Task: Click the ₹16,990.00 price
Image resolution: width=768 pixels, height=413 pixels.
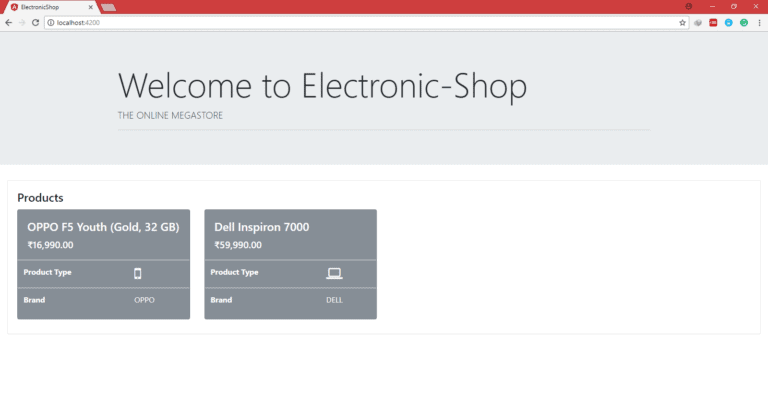Action: click(50, 245)
